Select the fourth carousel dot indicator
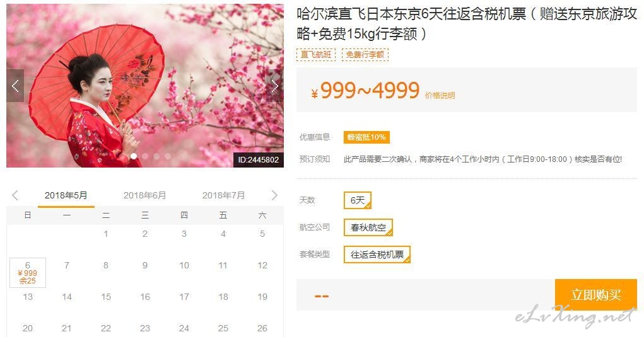Viewport: 644px width, 337px height. tap(168, 156)
